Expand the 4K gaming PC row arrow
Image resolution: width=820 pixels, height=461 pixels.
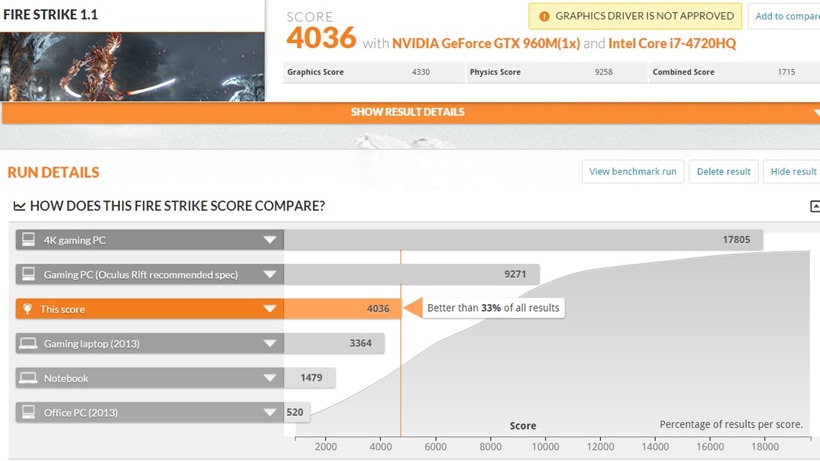pyautogui.click(x=270, y=240)
